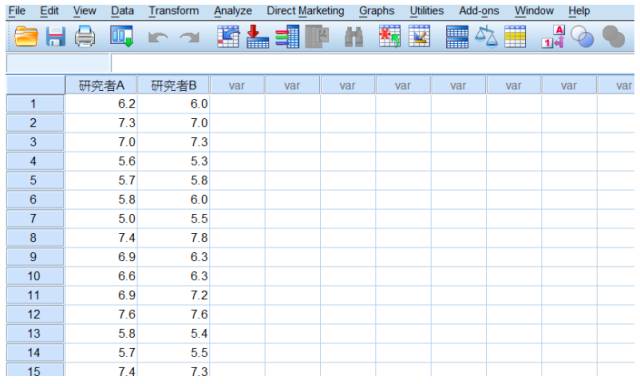Click 研究者B cell 7.3 in row 3
This screenshot has width=640, height=384.
[173, 142]
